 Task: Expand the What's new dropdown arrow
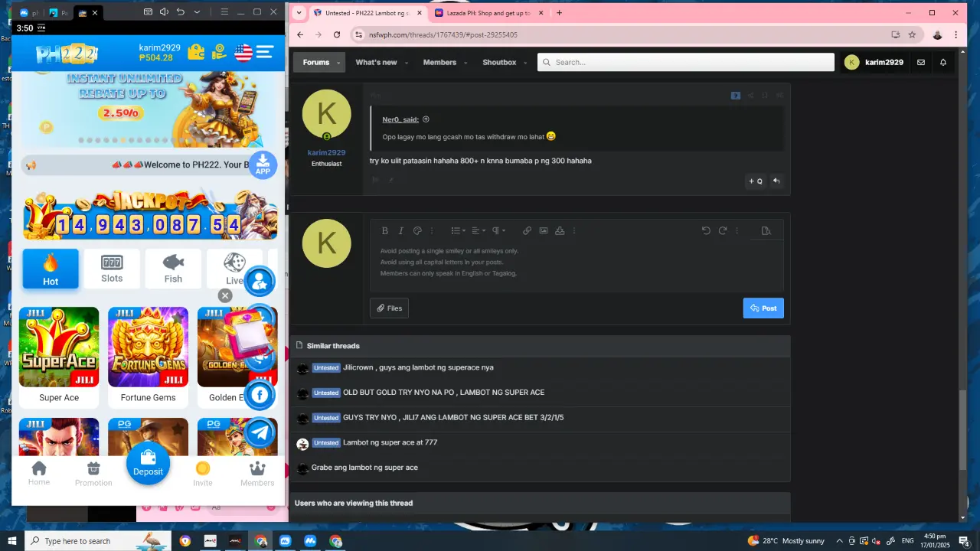pyautogui.click(x=407, y=63)
